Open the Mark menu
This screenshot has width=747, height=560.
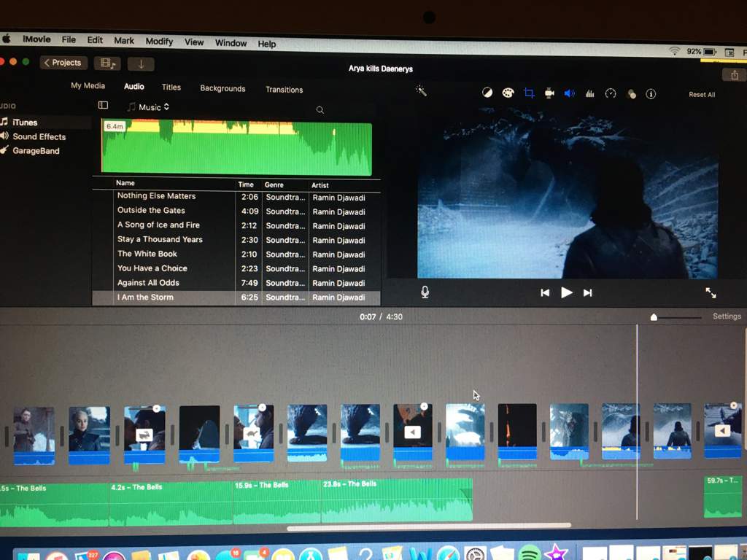pos(124,41)
